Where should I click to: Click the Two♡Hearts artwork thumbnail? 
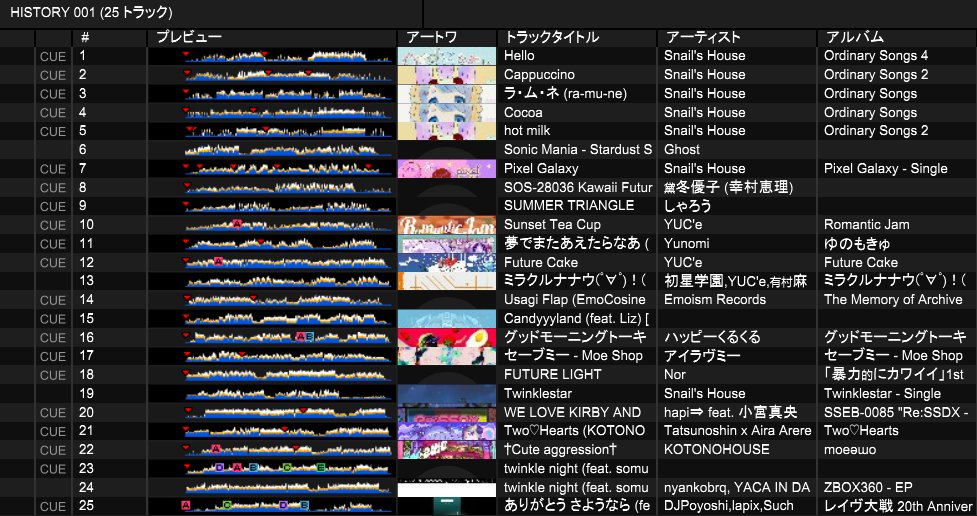(x=447, y=431)
